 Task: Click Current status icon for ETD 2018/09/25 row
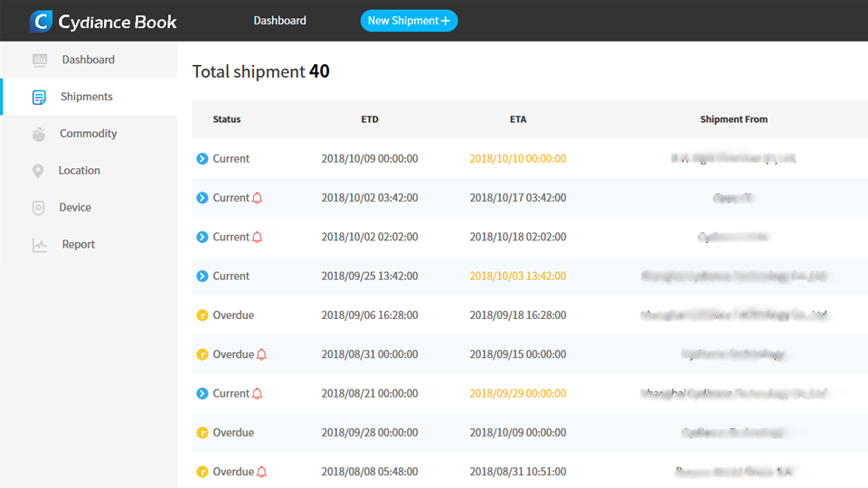(x=202, y=277)
